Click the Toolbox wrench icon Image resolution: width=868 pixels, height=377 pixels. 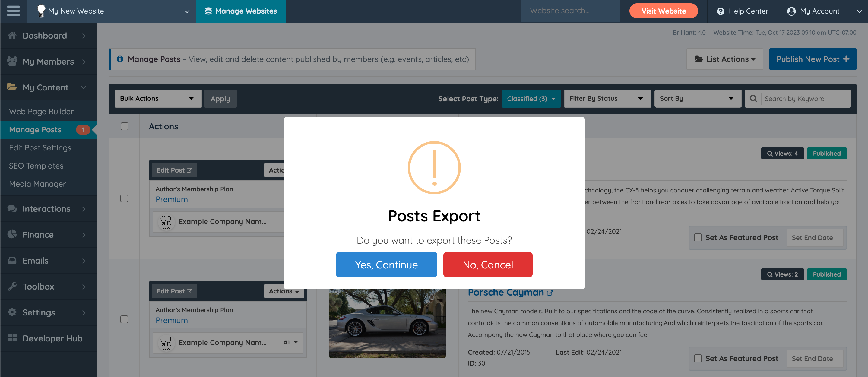12,287
